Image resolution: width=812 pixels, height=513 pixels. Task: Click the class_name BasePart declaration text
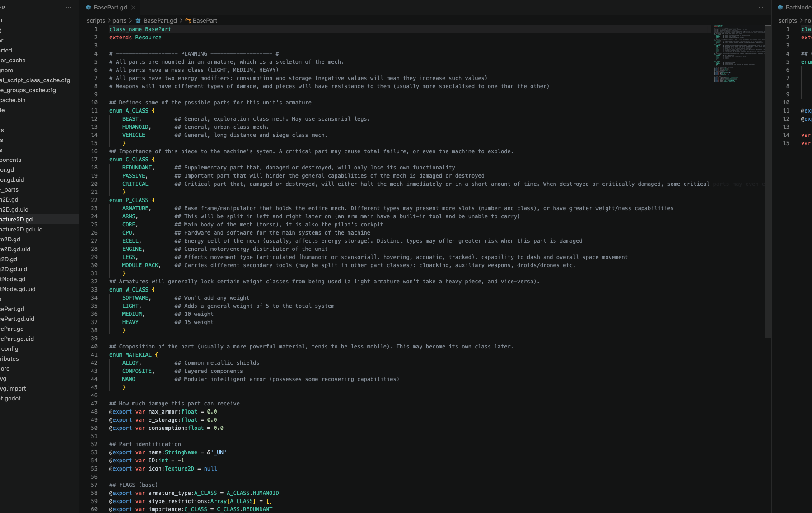(x=140, y=29)
